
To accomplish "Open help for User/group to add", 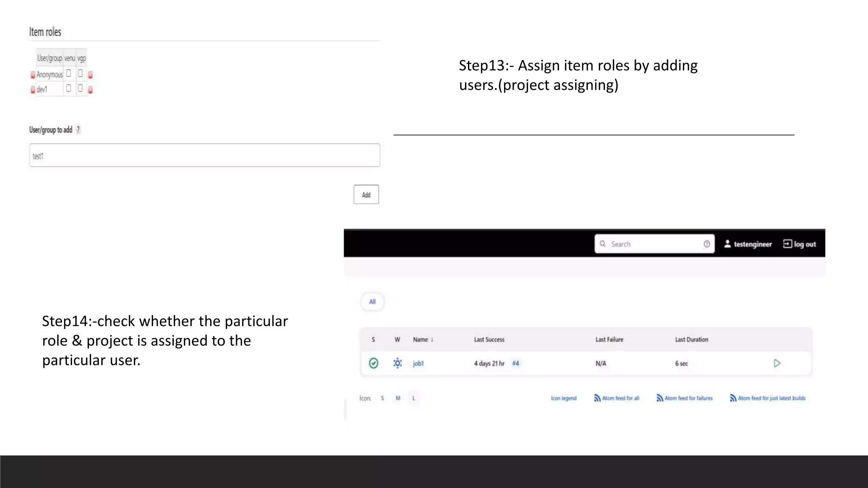I will coord(78,130).
